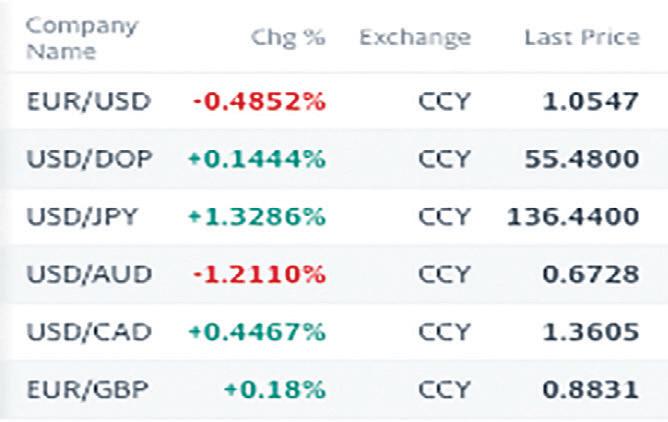Sort by the Company Name column header
Screen dimensions: 668x422
pos(82,39)
